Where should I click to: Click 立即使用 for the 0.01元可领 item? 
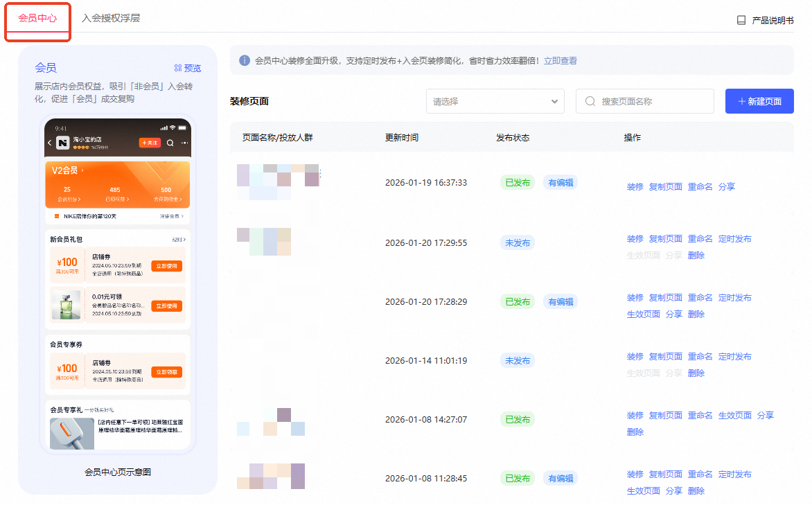(167, 306)
